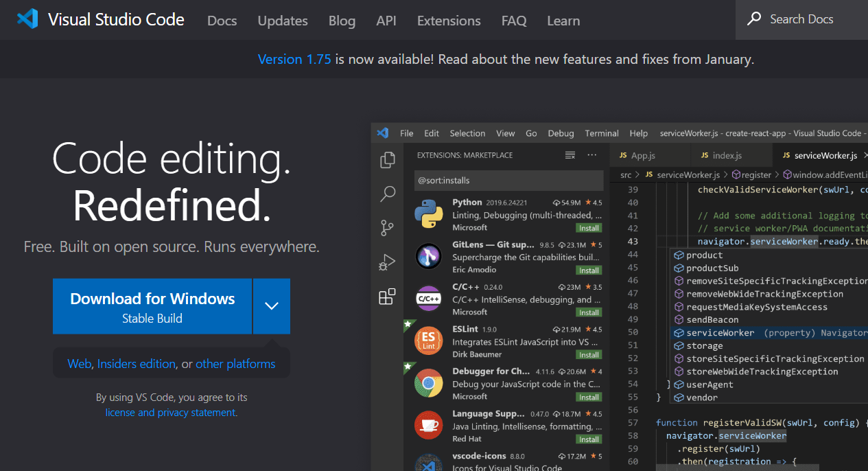
Task: Open the Debug menu
Action: tap(561, 133)
